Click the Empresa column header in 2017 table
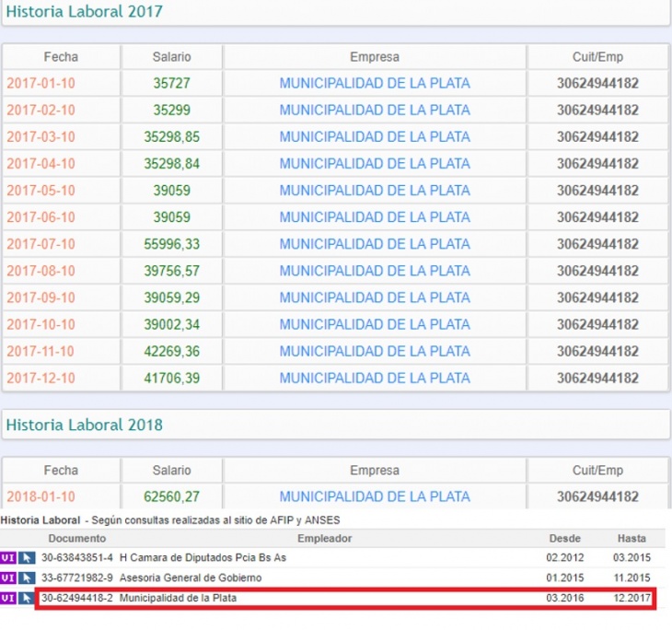 click(375, 56)
